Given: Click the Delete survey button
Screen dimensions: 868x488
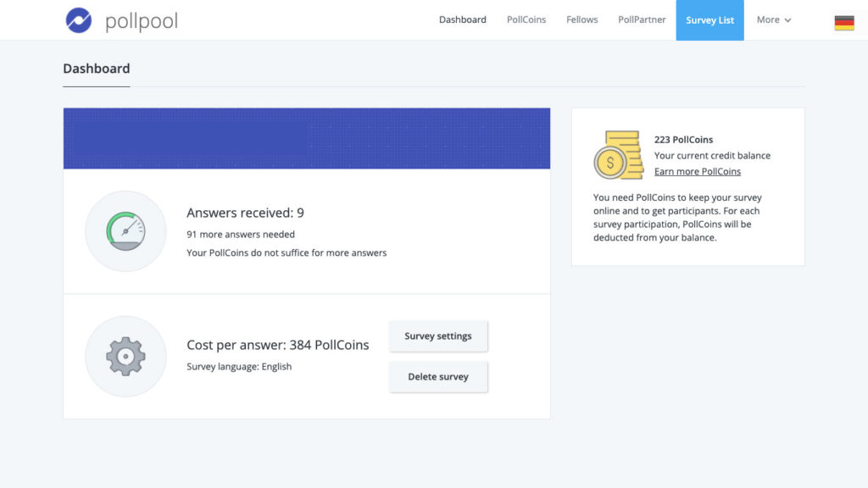Looking at the screenshot, I should pyautogui.click(x=438, y=377).
